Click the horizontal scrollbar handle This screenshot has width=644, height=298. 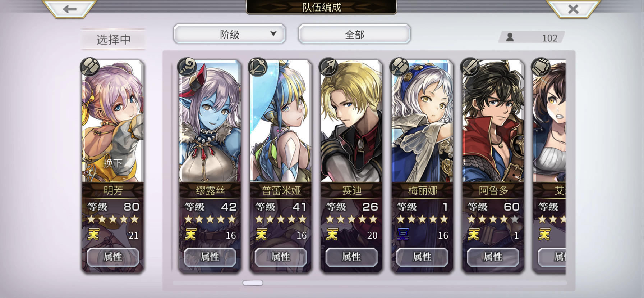(x=253, y=283)
